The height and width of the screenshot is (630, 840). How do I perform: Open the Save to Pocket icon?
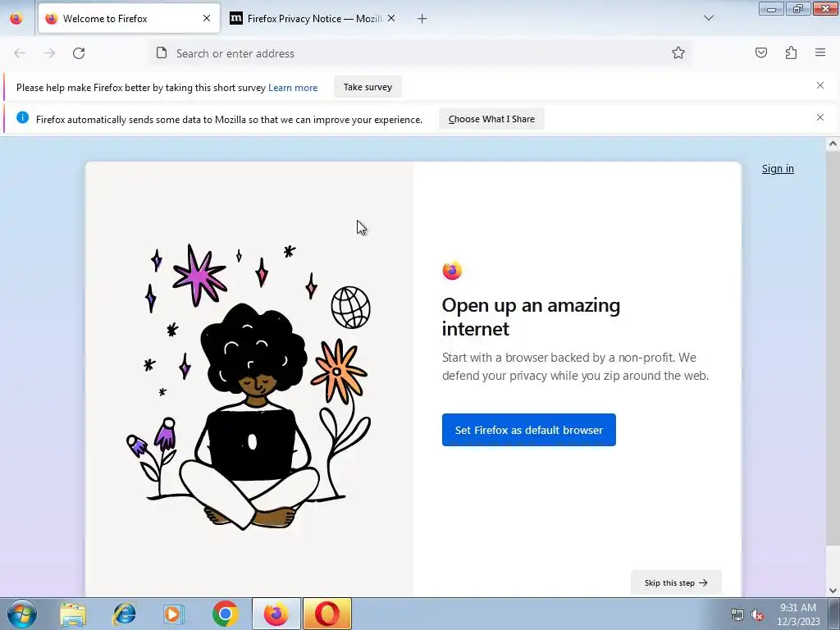[x=760, y=52]
